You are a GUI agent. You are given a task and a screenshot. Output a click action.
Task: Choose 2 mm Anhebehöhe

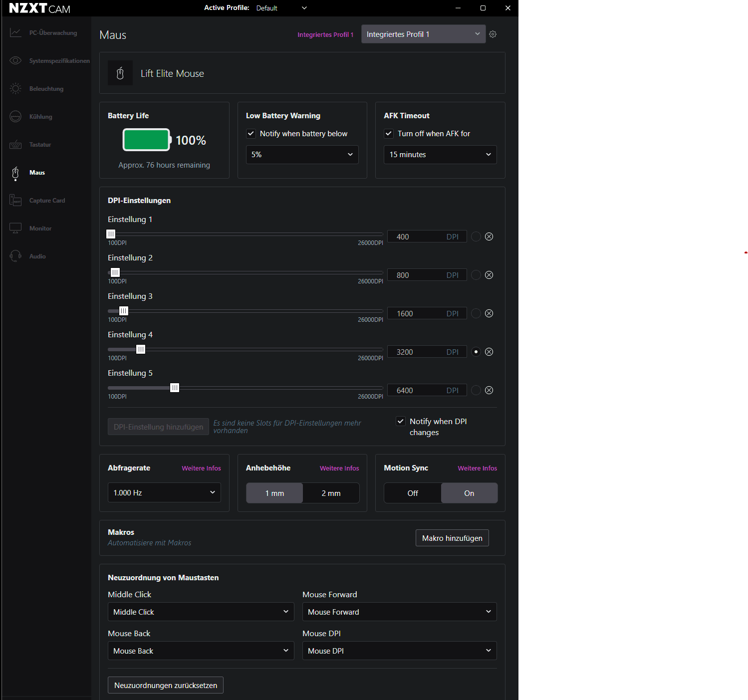[331, 493]
